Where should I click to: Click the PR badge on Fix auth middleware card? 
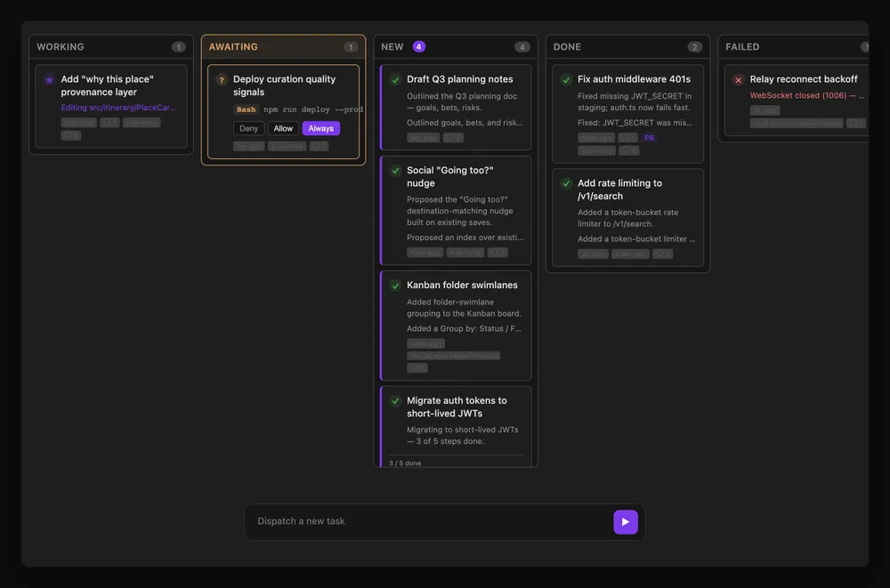pyautogui.click(x=649, y=138)
